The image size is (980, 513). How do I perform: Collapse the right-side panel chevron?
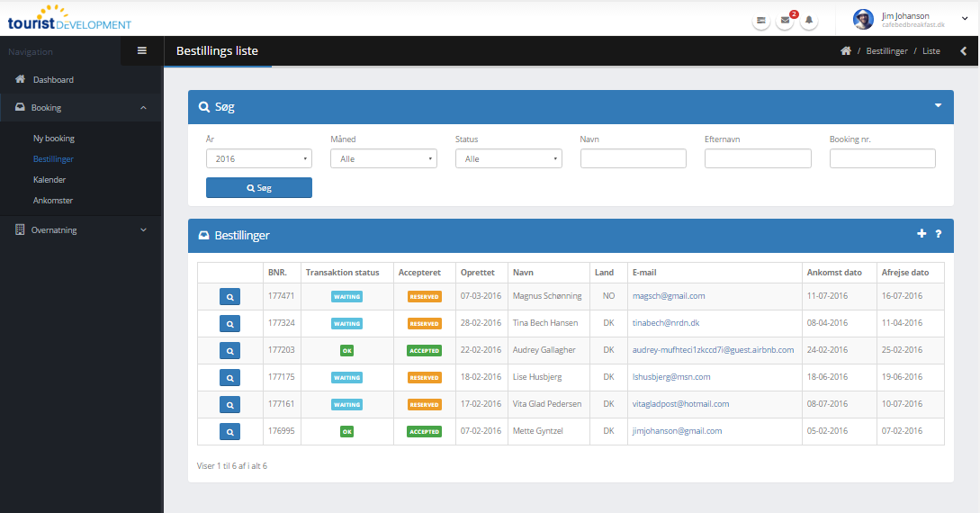(x=963, y=51)
